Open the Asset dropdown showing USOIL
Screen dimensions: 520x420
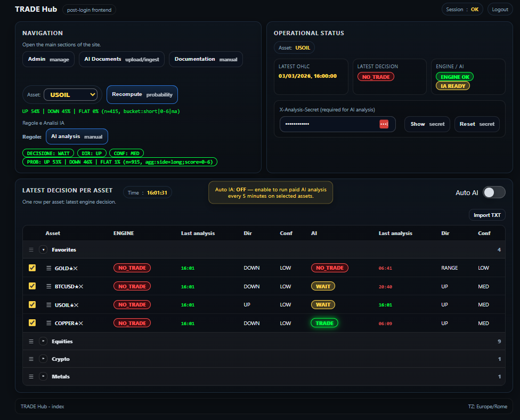click(71, 94)
